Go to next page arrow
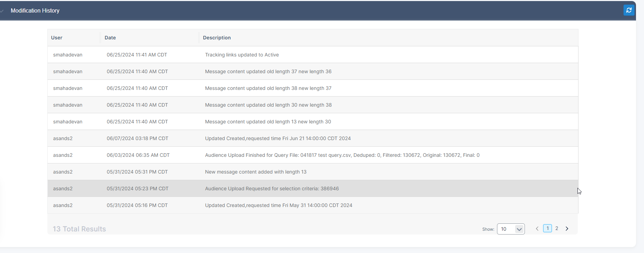The image size is (644, 253). [567, 229]
